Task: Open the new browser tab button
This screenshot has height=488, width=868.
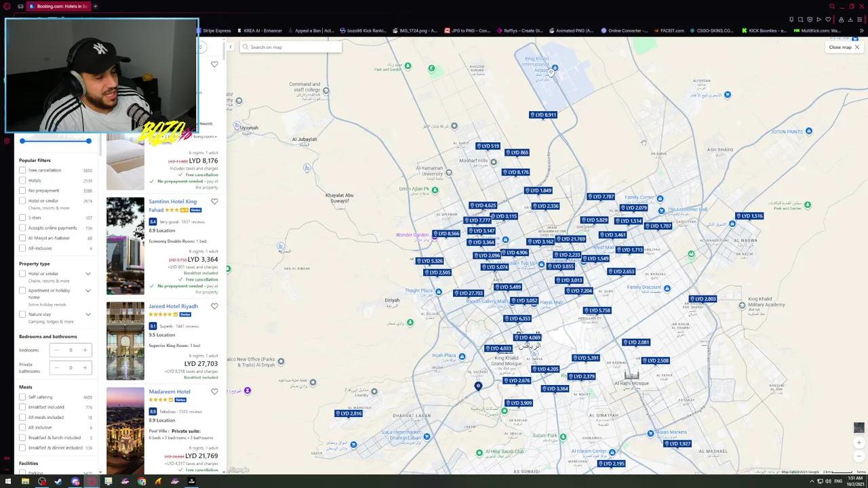Action: click(95, 6)
